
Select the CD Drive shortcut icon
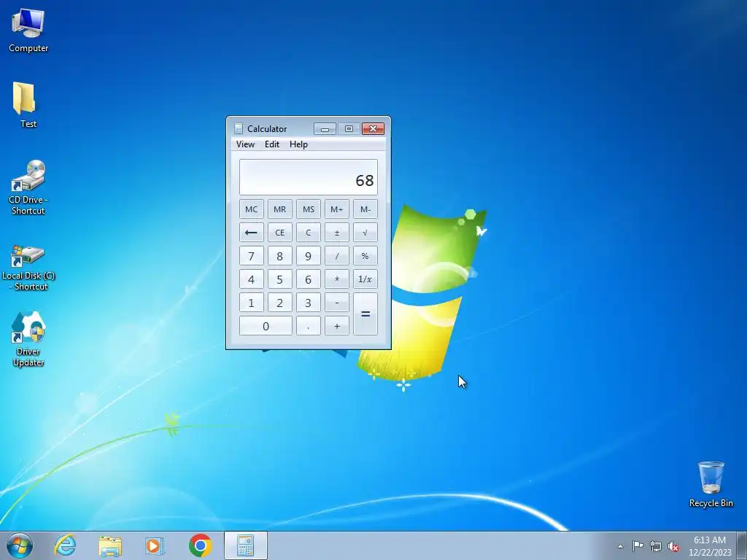pyautogui.click(x=28, y=187)
